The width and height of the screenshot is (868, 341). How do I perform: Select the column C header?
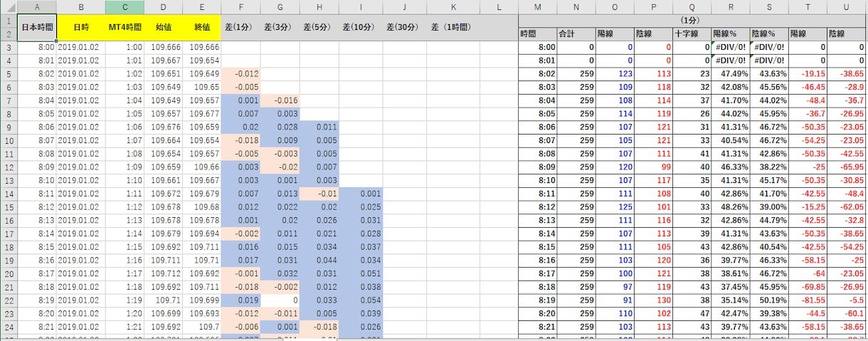pos(125,6)
